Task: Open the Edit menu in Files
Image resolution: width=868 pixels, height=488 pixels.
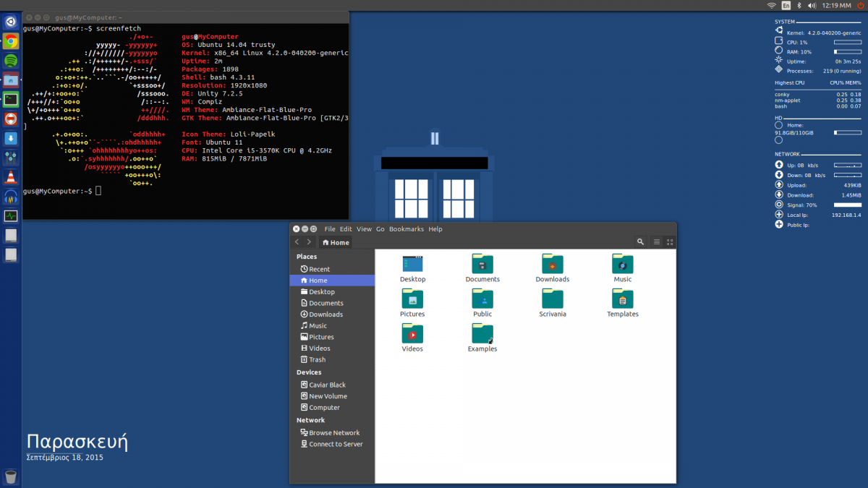Action: (x=346, y=229)
